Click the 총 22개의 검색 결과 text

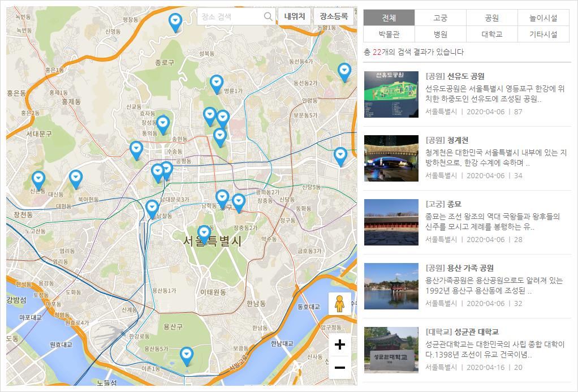[413, 52]
